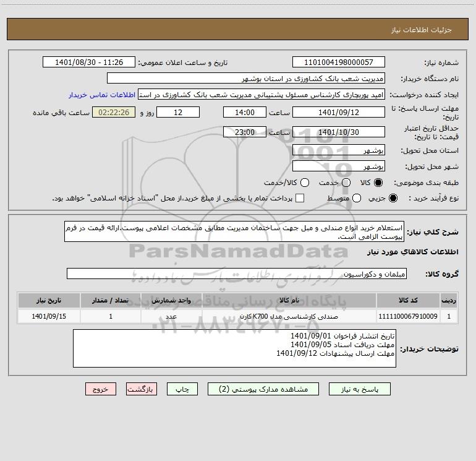This screenshot has height=461, width=476.
Task: Click the remaining days field showing 12
Action: click(178, 112)
